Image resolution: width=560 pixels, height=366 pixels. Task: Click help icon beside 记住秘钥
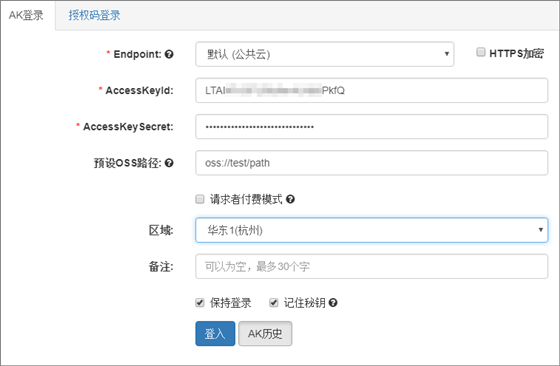coord(333,303)
